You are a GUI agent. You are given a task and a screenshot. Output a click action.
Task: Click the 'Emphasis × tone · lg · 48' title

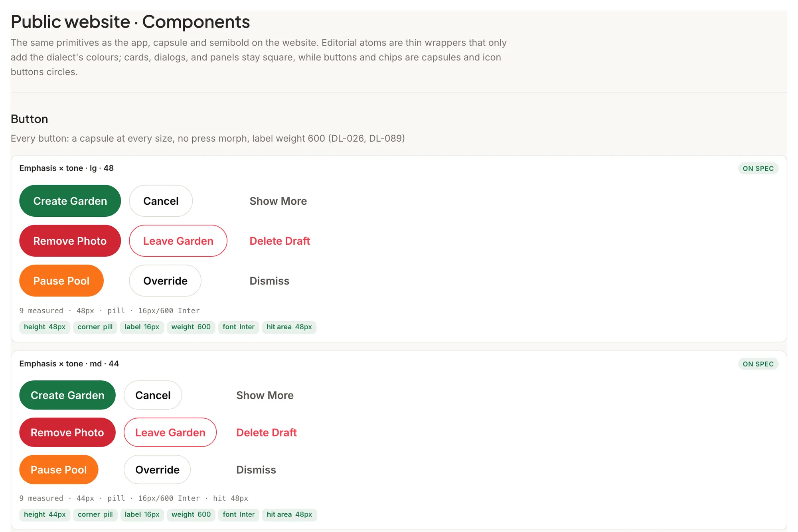click(66, 168)
